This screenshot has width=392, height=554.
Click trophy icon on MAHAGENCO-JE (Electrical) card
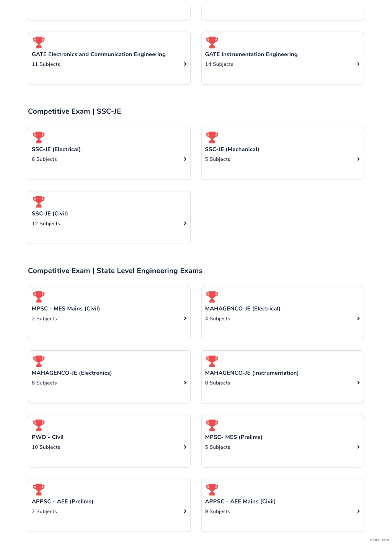pos(212,297)
